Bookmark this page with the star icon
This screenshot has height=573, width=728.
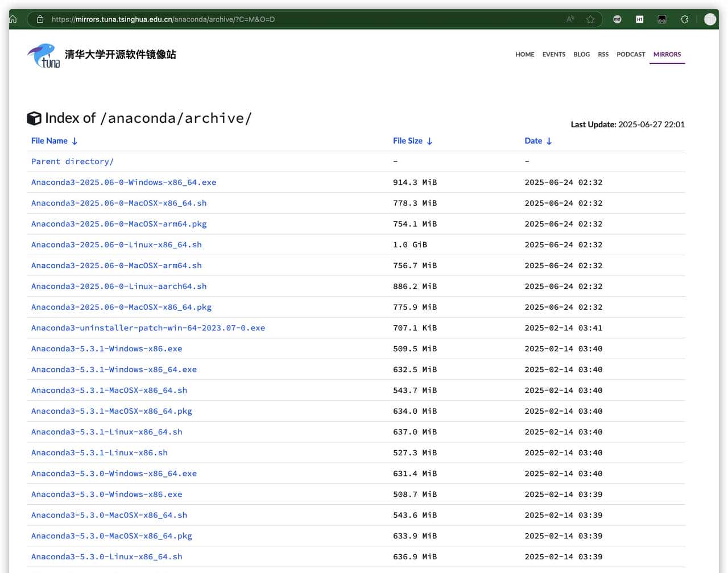click(x=590, y=19)
